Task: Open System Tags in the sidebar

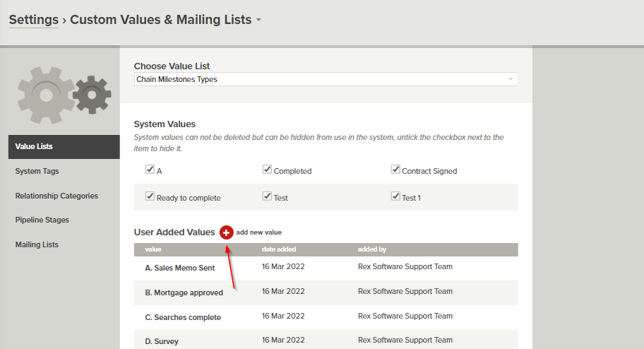Action: pos(37,171)
